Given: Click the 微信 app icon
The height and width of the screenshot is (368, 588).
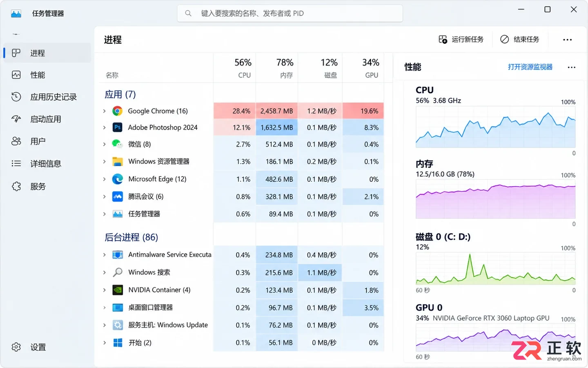Looking at the screenshot, I should [x=118, y=144].
